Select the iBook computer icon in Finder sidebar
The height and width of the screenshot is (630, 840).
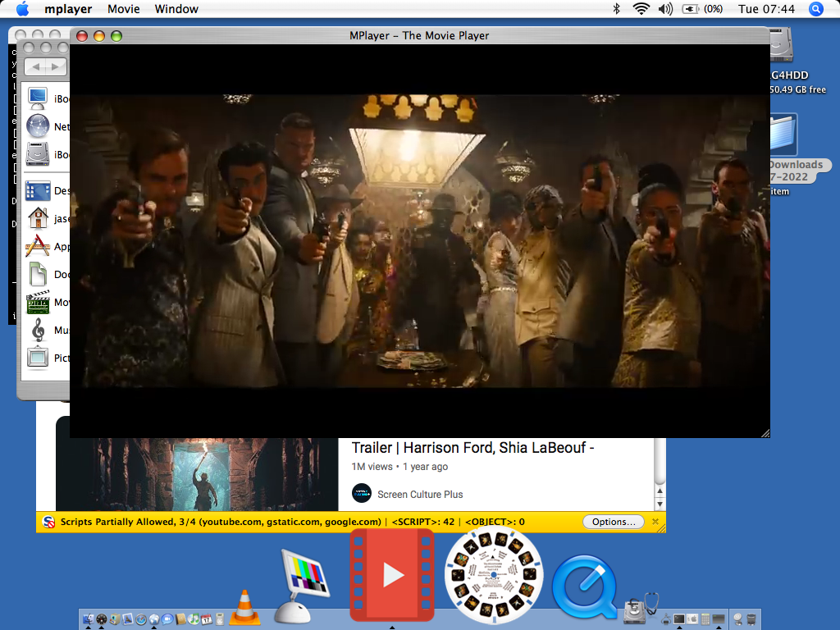pyautogui.click(x=38, y=98)
